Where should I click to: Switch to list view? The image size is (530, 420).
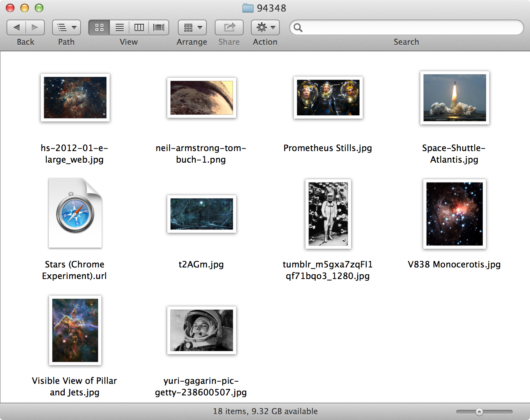120,27
